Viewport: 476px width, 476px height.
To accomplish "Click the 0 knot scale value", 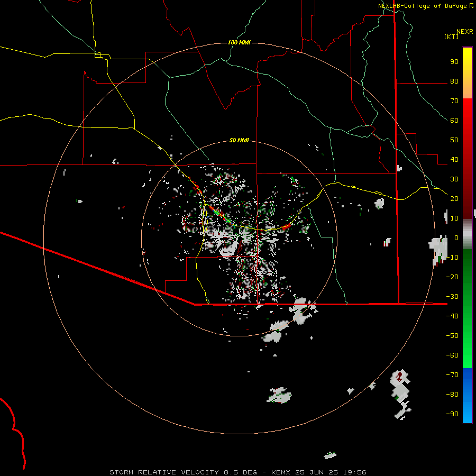I will 456,237.
